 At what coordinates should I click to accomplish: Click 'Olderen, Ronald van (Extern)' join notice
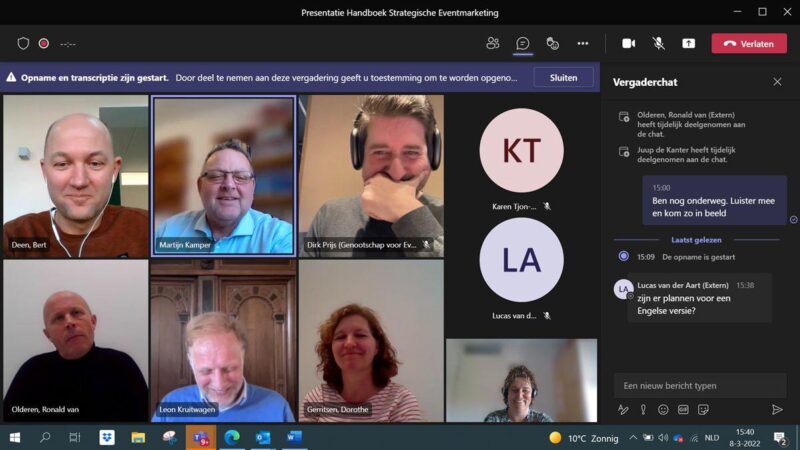691,124
